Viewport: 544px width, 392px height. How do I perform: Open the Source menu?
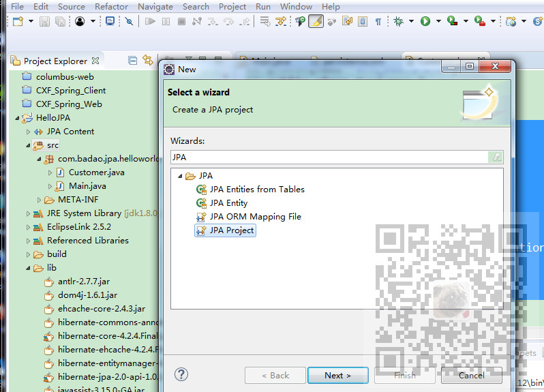pos(72,7)
